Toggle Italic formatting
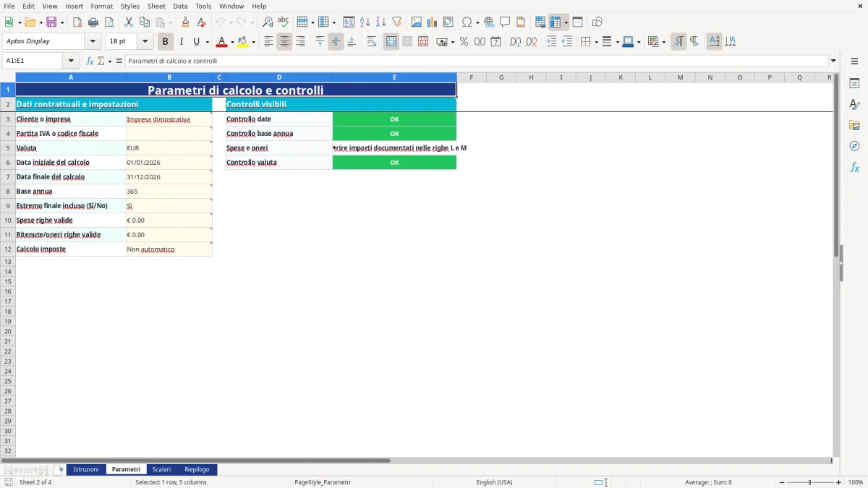The height and width of the screenshot is (488, 868). pyautogui.click(x=182, y=42)
